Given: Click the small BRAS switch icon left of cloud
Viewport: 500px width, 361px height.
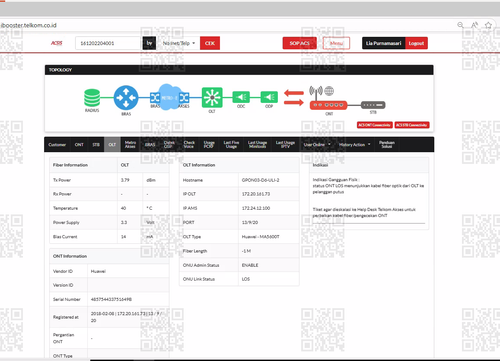Looking at the screenshot, I should click(x=155, y=98).
